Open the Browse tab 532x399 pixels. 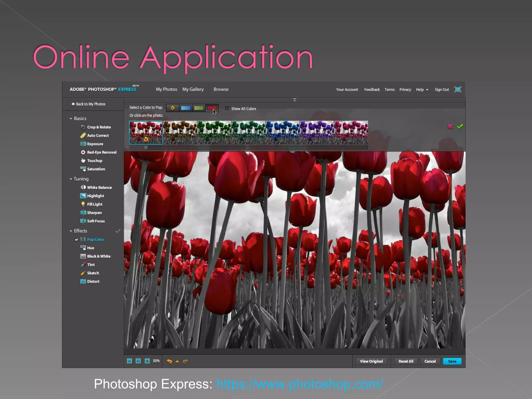tap(221, 89)
